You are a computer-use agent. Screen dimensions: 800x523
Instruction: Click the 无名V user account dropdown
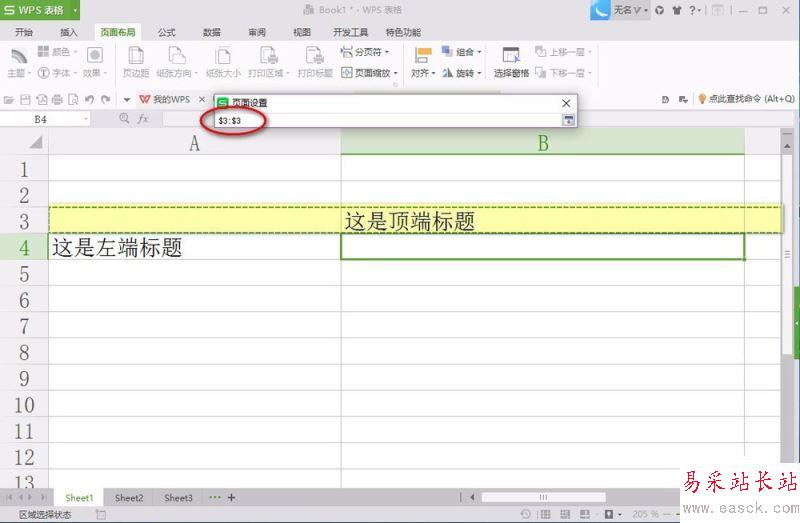click(630, 10)
